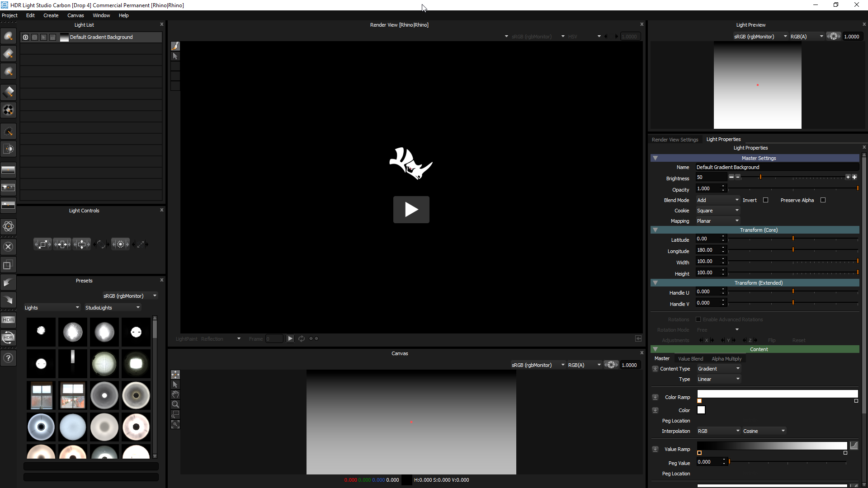Click the Canvas exposure aperture icon
Viewport: 868px width, 488px height.
611,365
